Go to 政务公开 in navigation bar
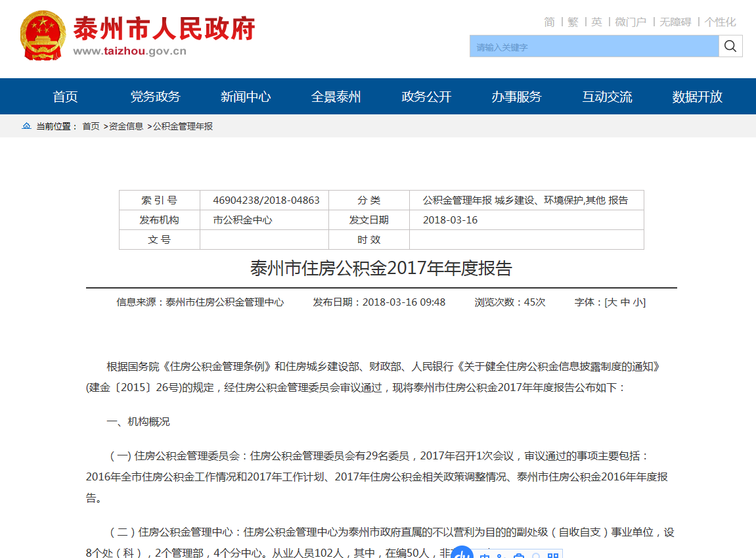 [x=426, y=97]
